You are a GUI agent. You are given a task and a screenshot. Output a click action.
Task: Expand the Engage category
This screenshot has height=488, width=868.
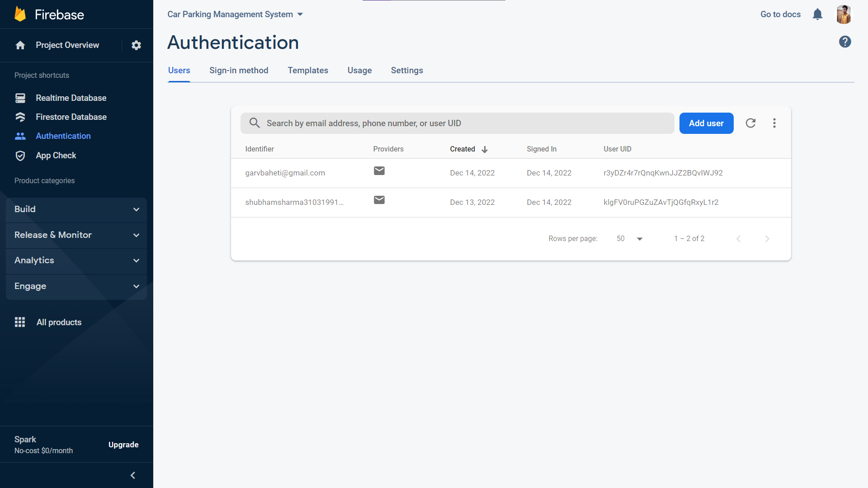(76, 286)
